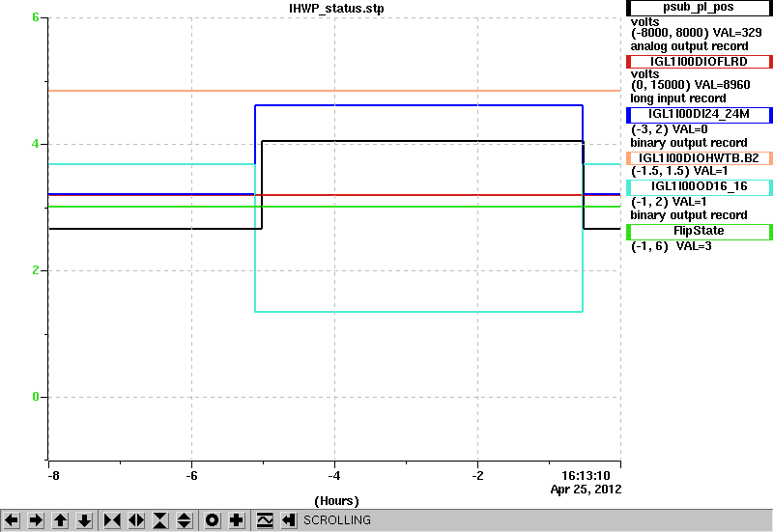
Task: Click the '(-1, 2) VAL=1' range text
Action: [669, 202]
